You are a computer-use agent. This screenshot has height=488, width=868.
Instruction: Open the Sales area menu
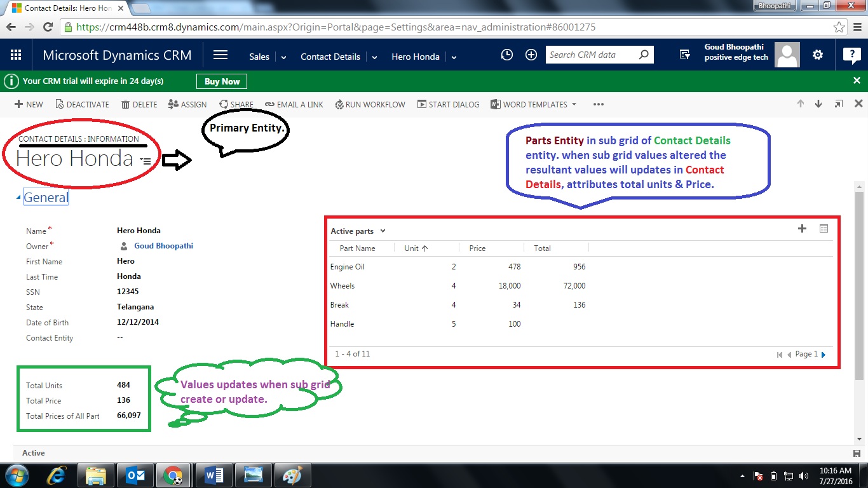tap(259, 57)
